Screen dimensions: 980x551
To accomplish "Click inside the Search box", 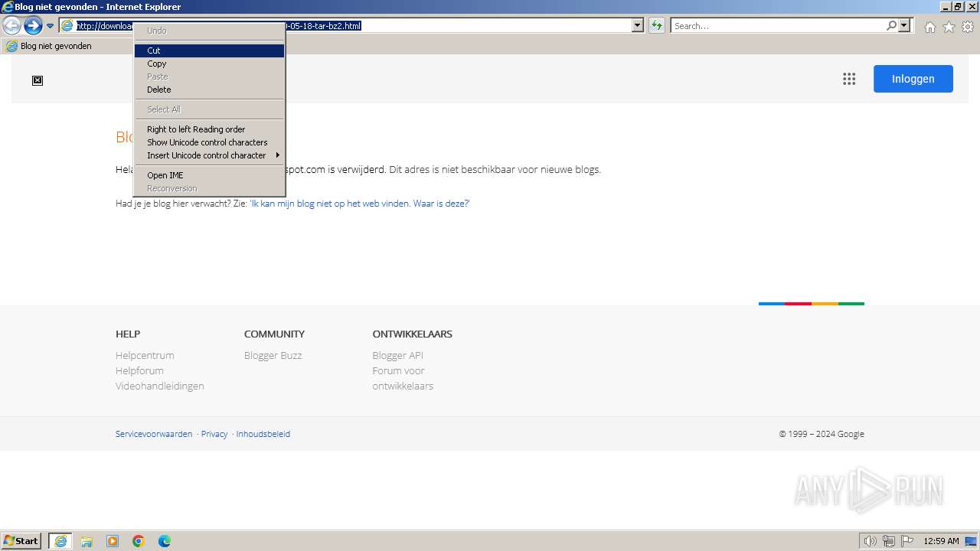I will pos(778,26).
